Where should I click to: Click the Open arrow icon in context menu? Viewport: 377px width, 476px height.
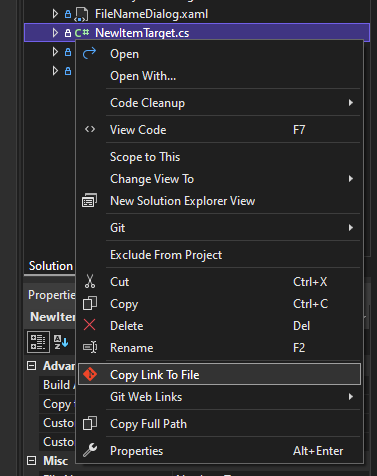pyautogui.click(x=89, y=53)
